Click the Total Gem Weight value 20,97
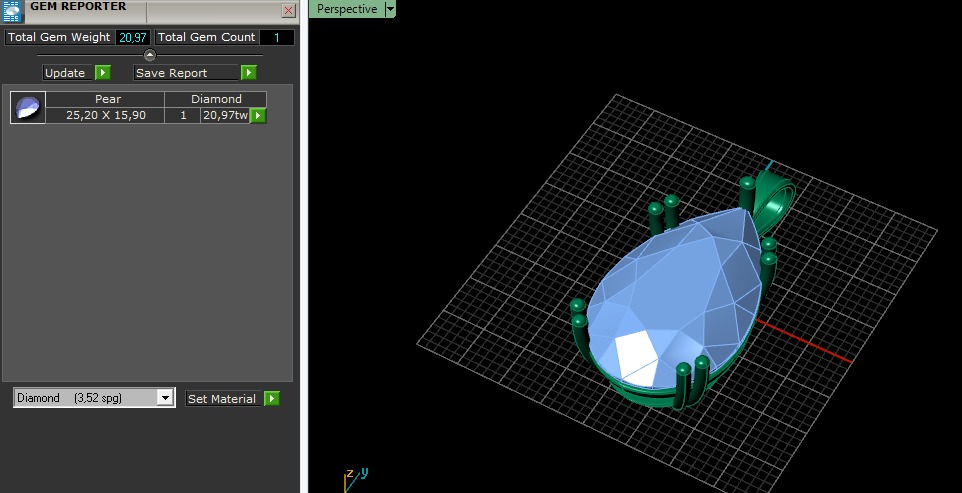 (x=133, y=37)
